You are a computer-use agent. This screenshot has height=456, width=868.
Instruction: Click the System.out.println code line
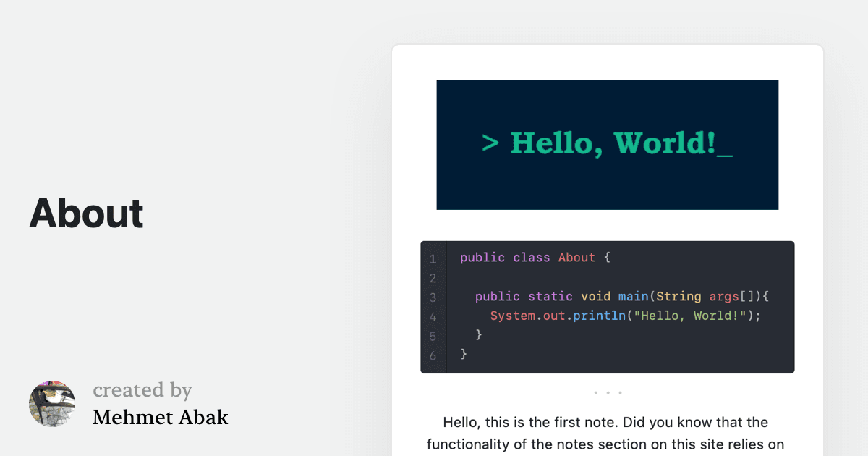pyautogui.click(x=626, y=316)
